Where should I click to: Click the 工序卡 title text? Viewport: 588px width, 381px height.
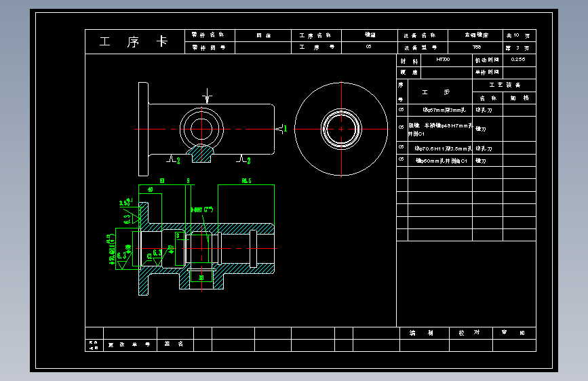(133, 41)
